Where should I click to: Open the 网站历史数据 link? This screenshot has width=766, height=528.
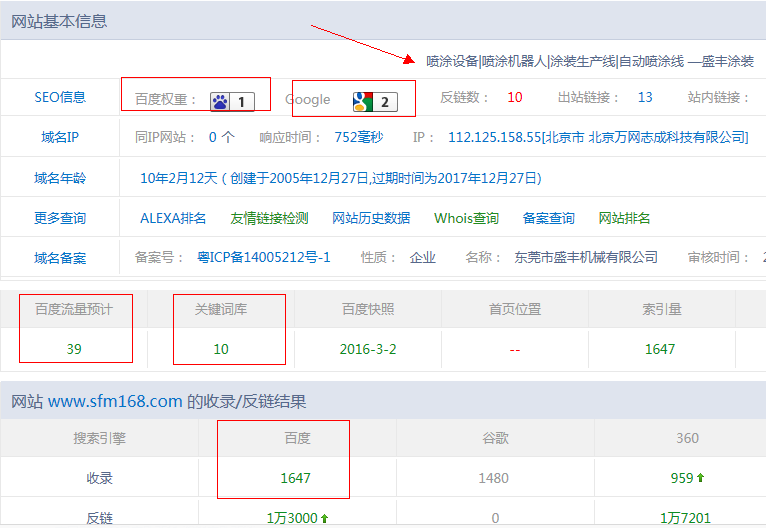pyautogui.click(x=371, y=218)
